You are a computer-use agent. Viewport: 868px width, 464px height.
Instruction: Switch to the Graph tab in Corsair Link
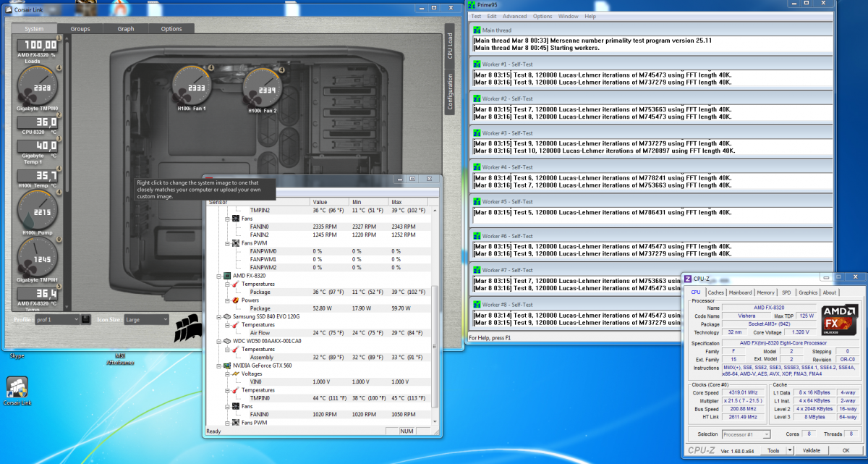125,29
